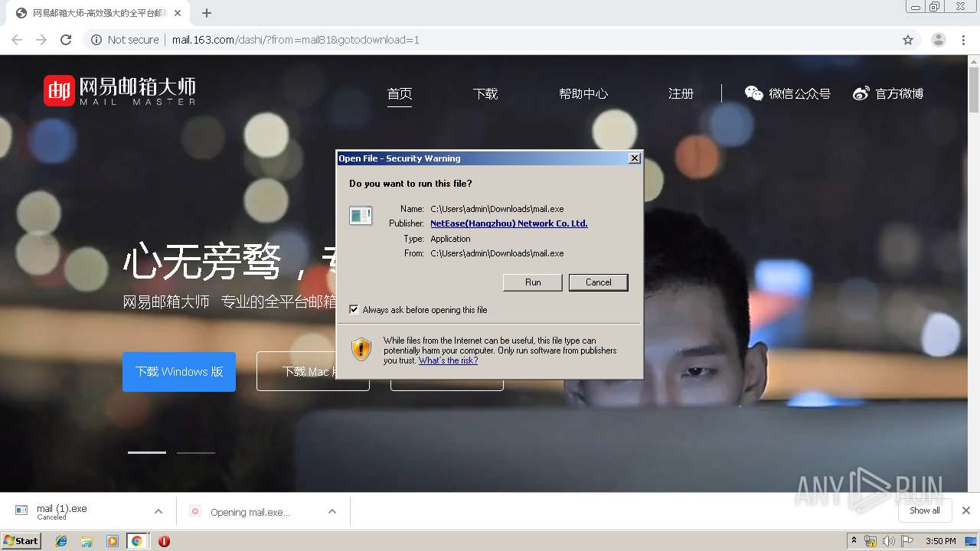The width and height of the screenshot is (980, 551).
Task: Reload the page
Action: [66, 40]
